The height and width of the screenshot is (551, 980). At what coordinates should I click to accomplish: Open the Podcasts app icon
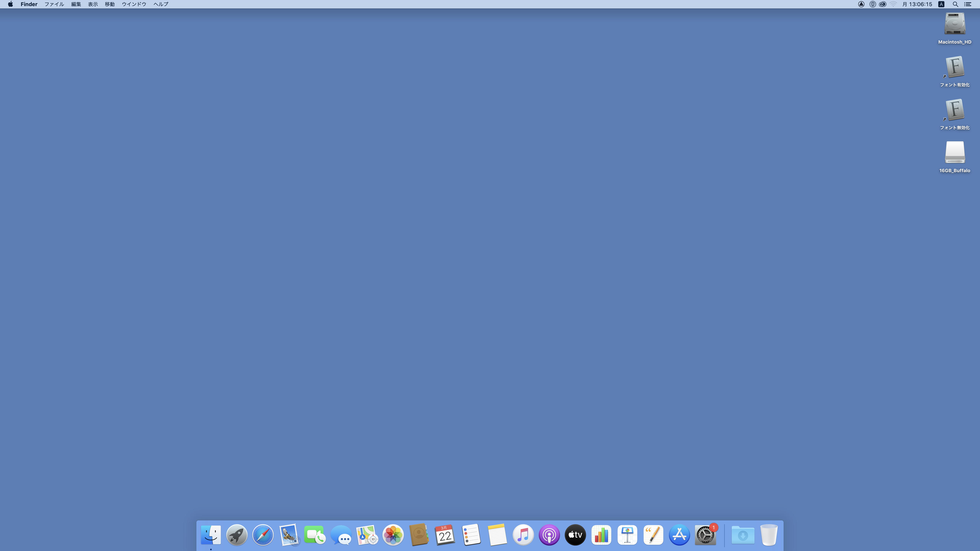(549, 535)
